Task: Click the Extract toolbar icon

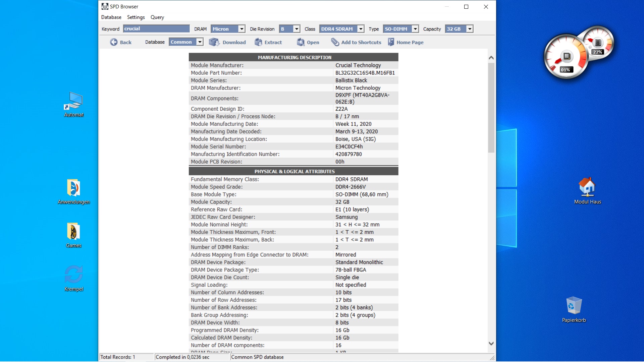Action: coord(258,42)
